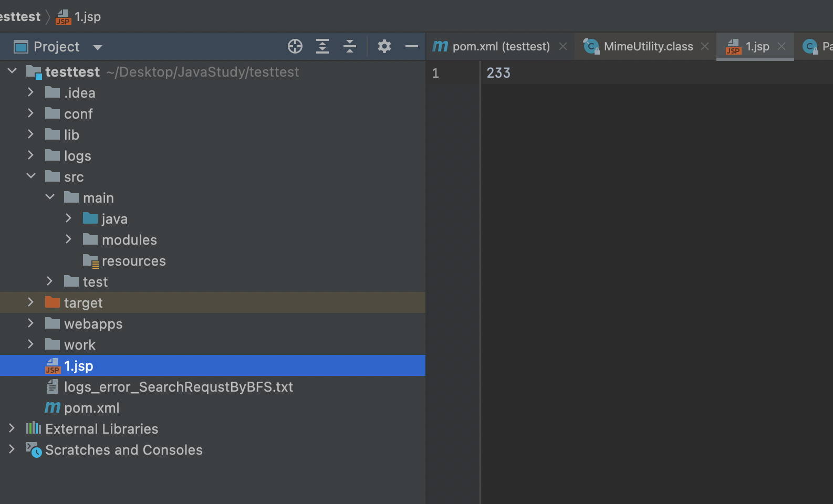Click the class icon on MimeUtility tab
Image resolution: width=833 pixels, height=504 pixels.
[591, 46]
